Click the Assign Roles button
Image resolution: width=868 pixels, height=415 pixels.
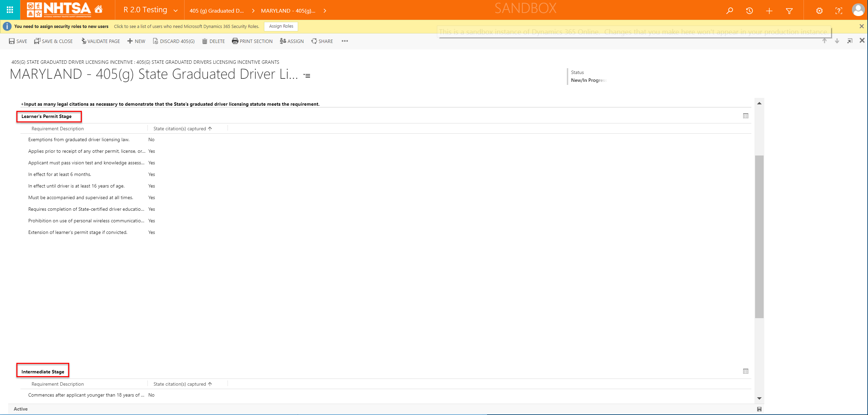(281, 26)
